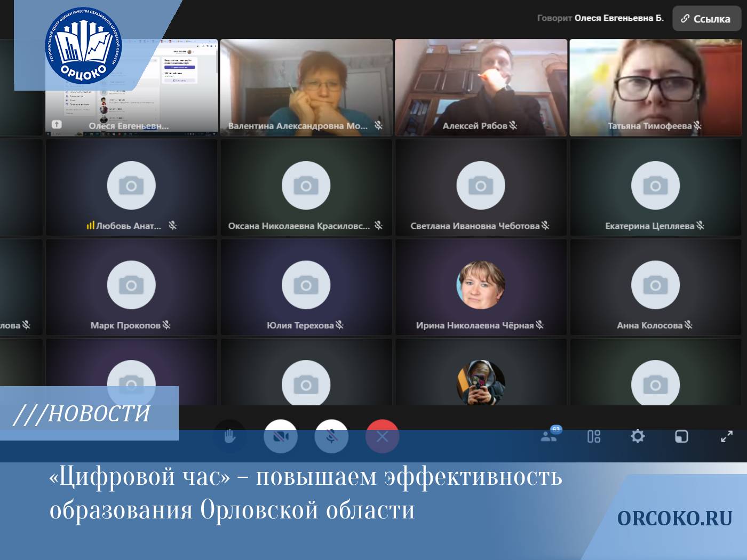Toggle the microphone mute button
The height and width of the screenshot is (560, 747).
pyautogui.click(x=331, y=437)
